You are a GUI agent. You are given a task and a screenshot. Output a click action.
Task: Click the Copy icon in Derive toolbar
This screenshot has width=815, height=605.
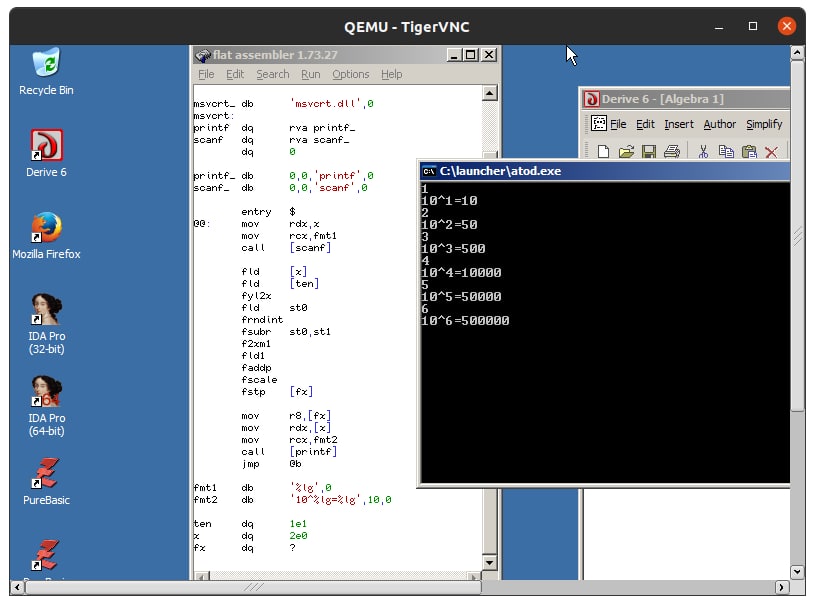coord(726,151)
